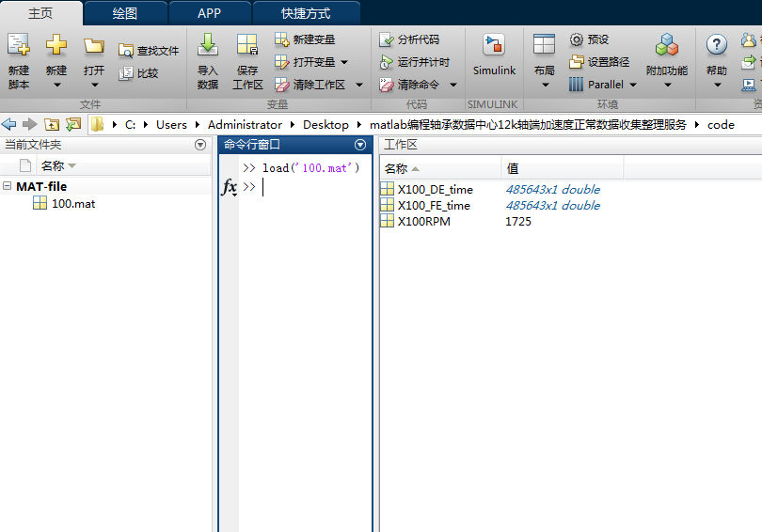Click the Workspace Value (值) column header
762x532 pixels.
(x=563, y=168)
